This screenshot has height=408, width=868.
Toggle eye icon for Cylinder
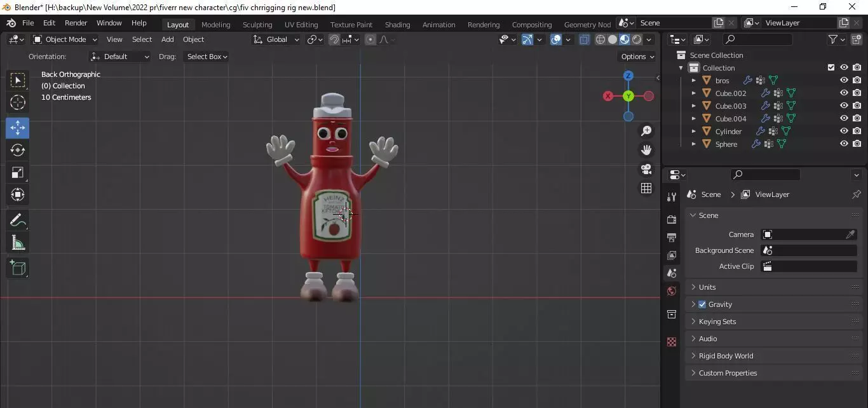point(844,132)
